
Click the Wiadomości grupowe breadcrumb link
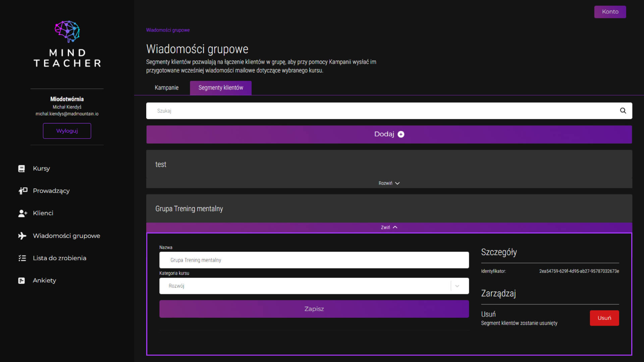pyautogui.click(x=168, y=30)
